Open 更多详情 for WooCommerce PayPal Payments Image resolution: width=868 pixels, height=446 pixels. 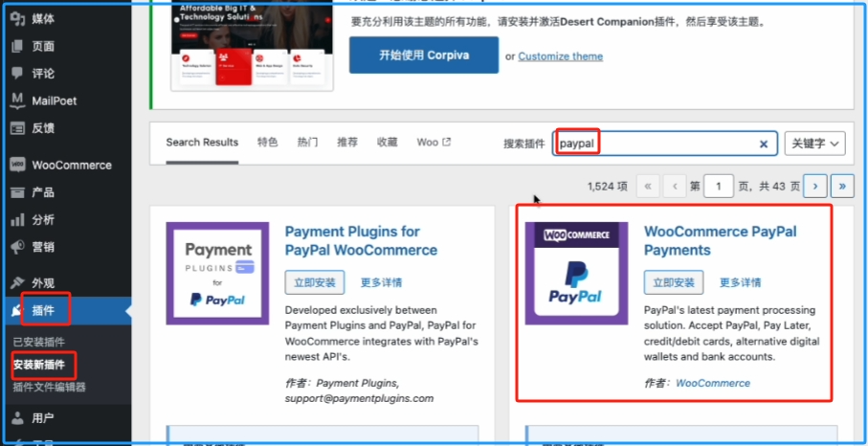coord(740,282)
